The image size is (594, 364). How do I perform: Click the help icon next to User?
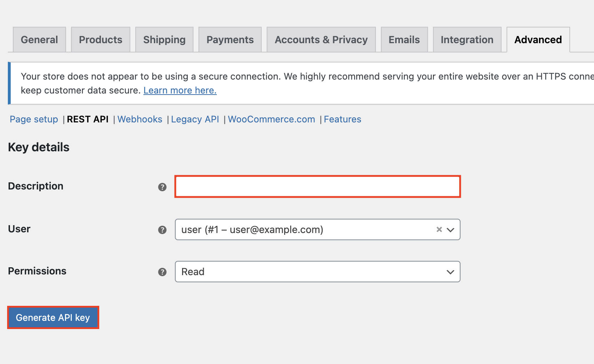click(x=162, y=230)
